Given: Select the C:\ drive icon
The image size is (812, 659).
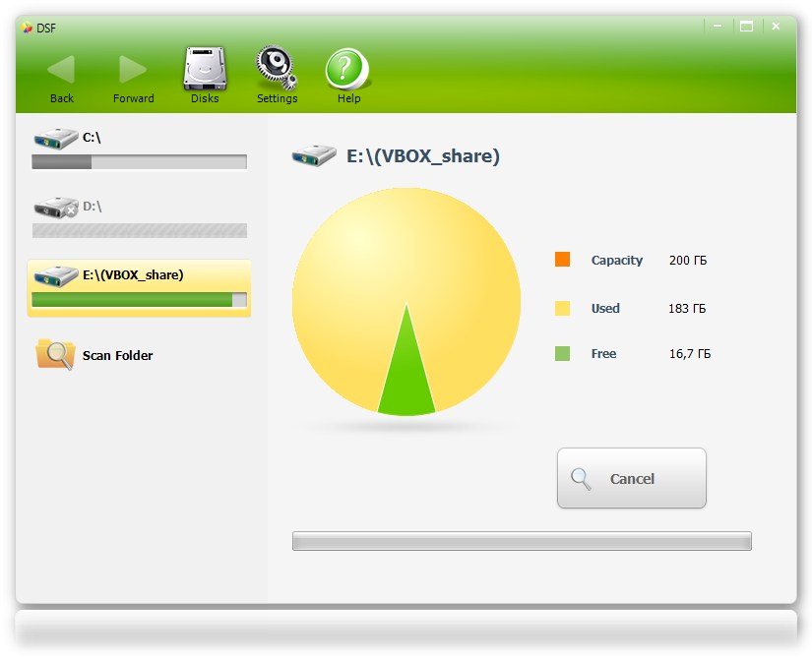Looking at the screenshot, I should (x=55, y=138).
